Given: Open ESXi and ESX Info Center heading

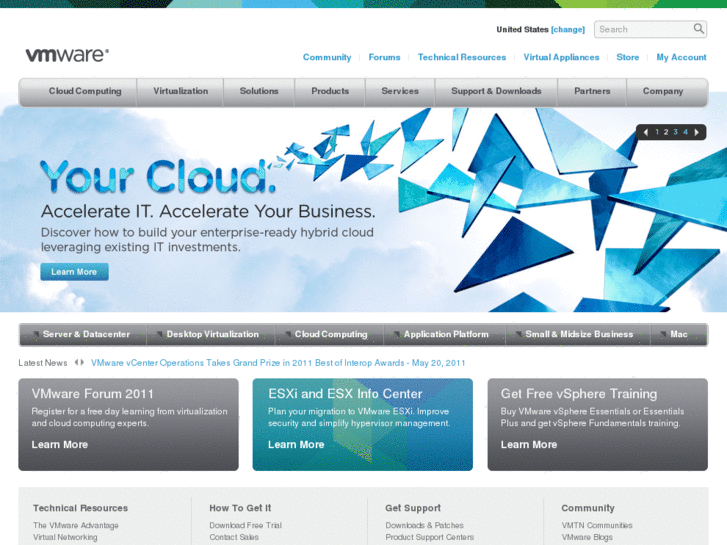Looking at the screenshot, I should tap(345, 394).
